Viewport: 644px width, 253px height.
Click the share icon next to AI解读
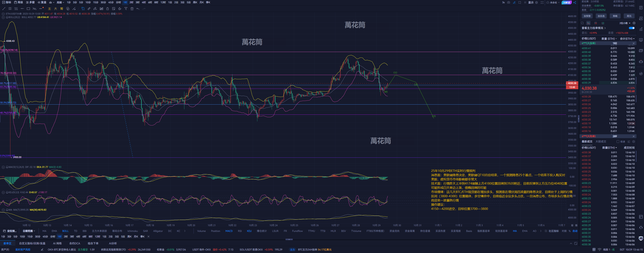click(575, 2)
